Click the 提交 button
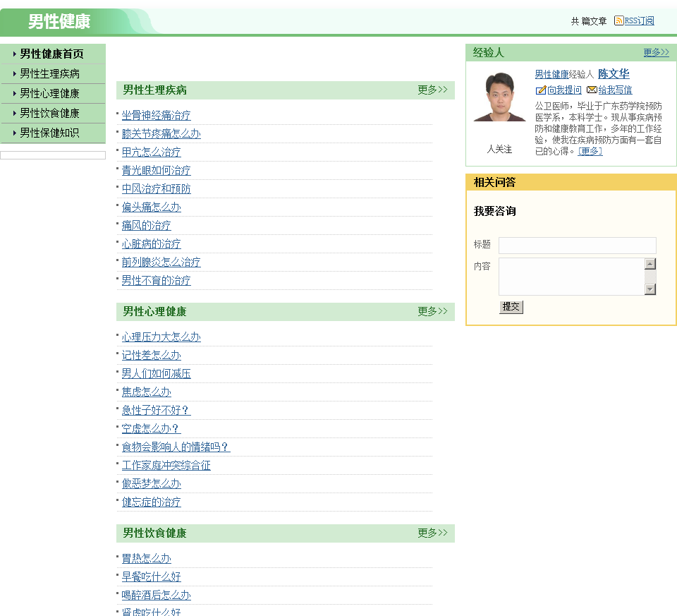This screenshot has height=616, width=677. coord(511,307)
